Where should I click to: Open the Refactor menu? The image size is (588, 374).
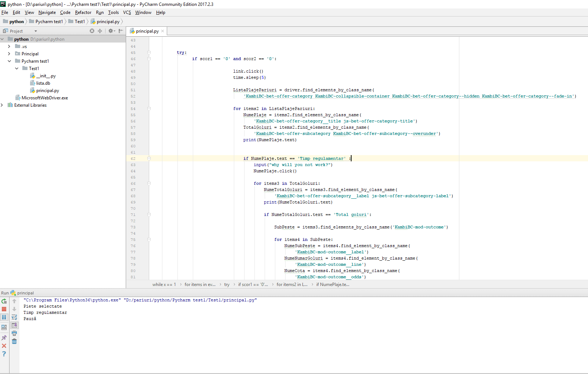pos(83,12)
